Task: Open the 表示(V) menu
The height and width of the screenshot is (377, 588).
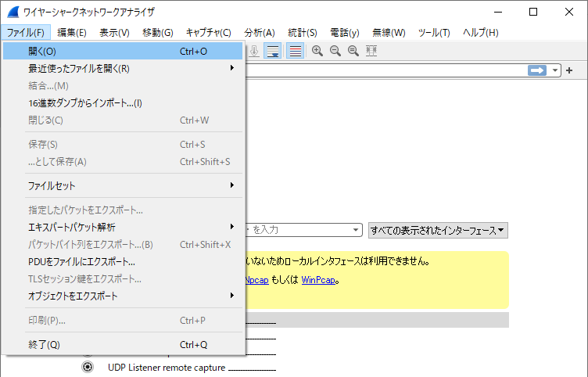Action: [x=114, y=33]
